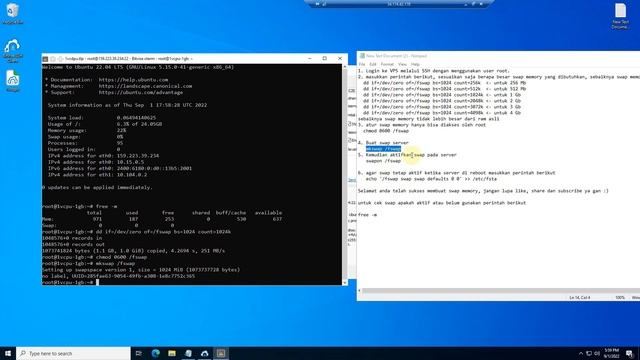640x360 pixels.
Task: Click the terminal's command prompt cursor line
Action: pyautogui.click(x=70, y=282)
